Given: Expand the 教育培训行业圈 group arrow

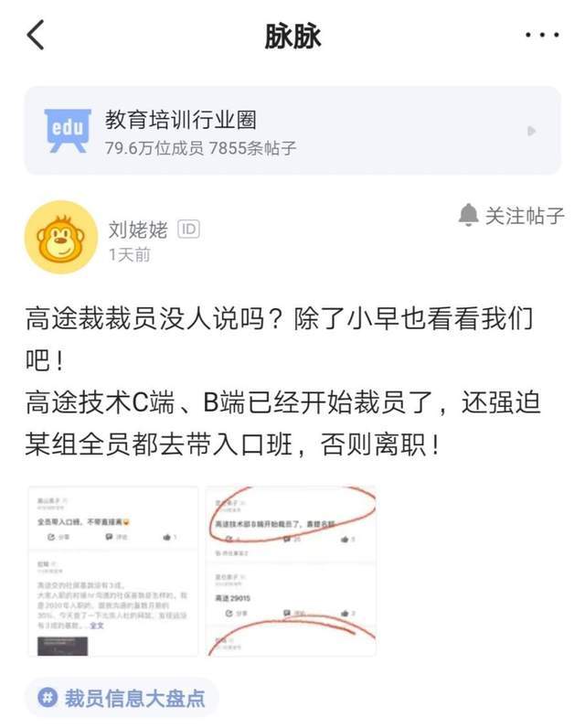Looking at the screenshot, I should coord(532,131).
